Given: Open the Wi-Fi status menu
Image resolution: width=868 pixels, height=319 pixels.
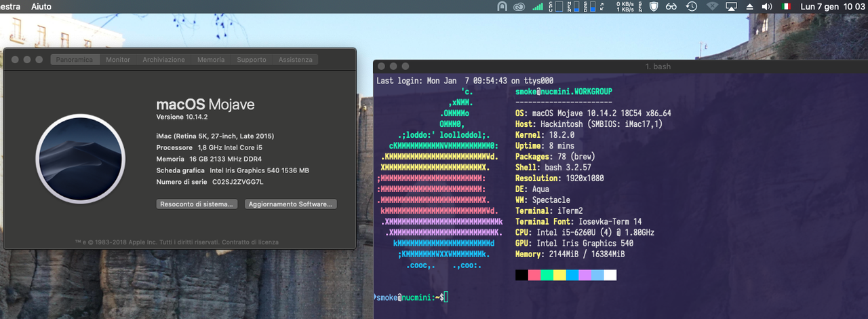Looking at the screenshot, I should 712,6.
